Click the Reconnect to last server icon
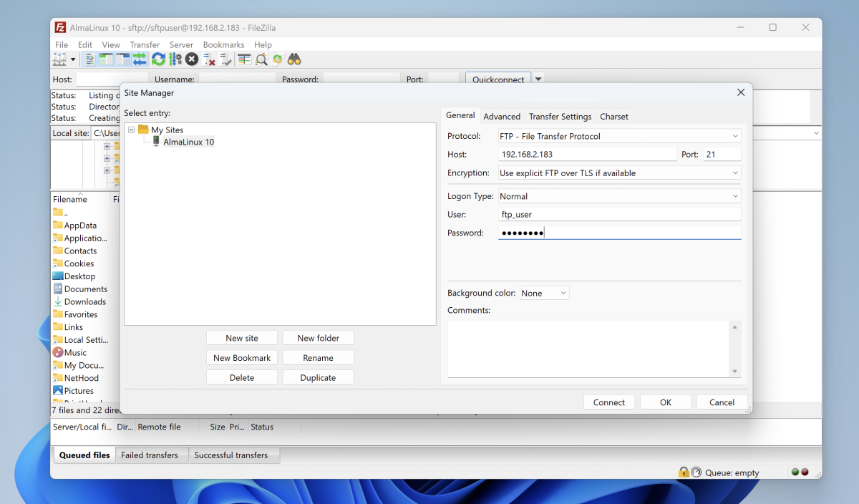Image resolution: width=859 pixels, height=504 pixels. [x=226, y=59]
